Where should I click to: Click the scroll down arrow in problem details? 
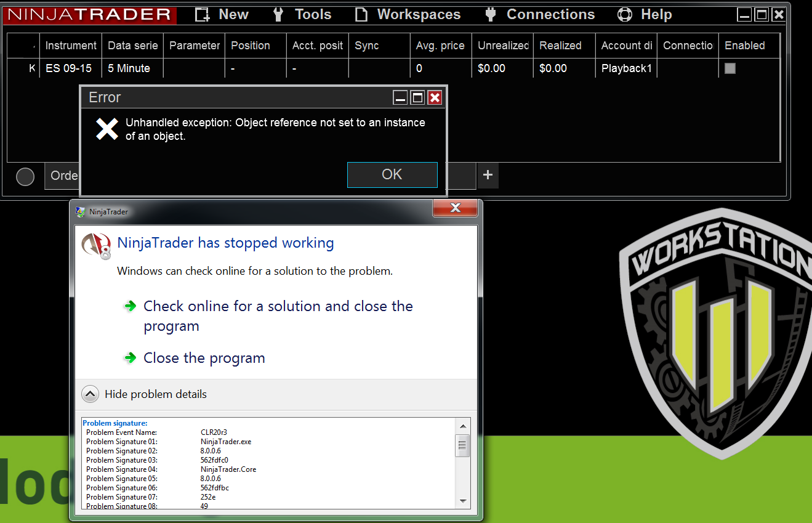[x=463, y=501]
